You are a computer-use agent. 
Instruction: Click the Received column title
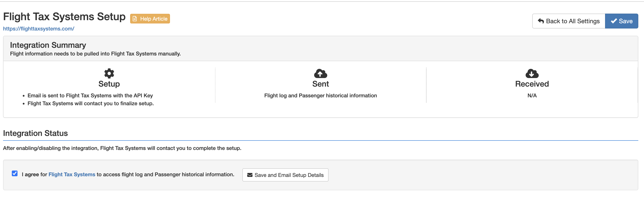[x=532, y=84]
